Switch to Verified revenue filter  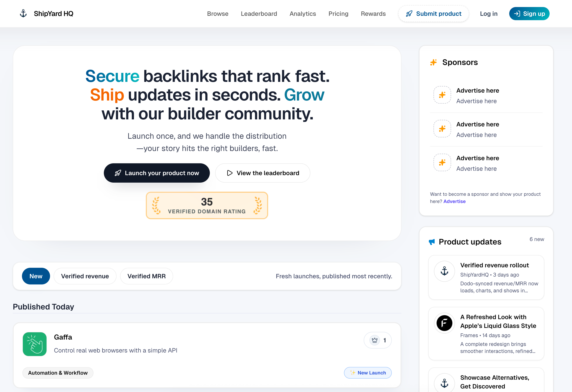85,276
